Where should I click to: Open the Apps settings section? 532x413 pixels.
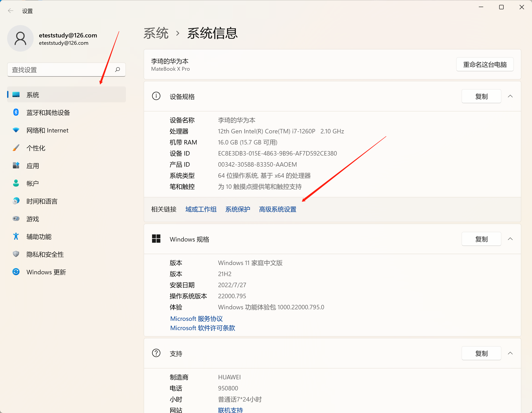pyautogui.click(x=33, y=166)
